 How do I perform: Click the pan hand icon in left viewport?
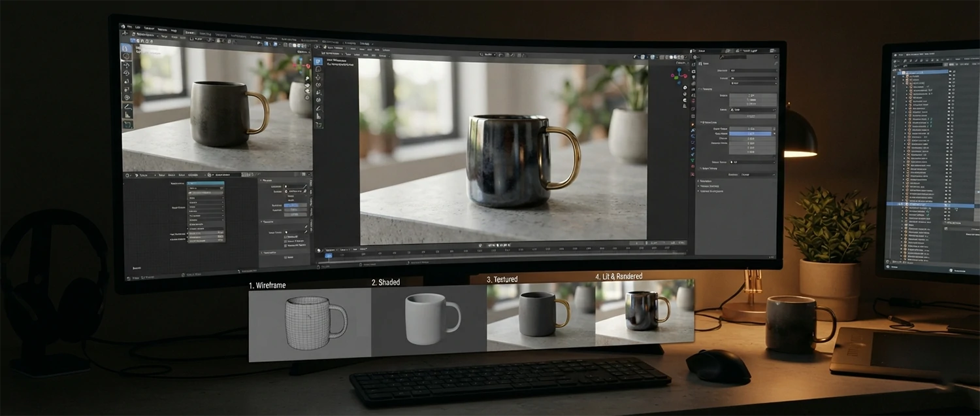pyautogui.click(x=307, y=85)
